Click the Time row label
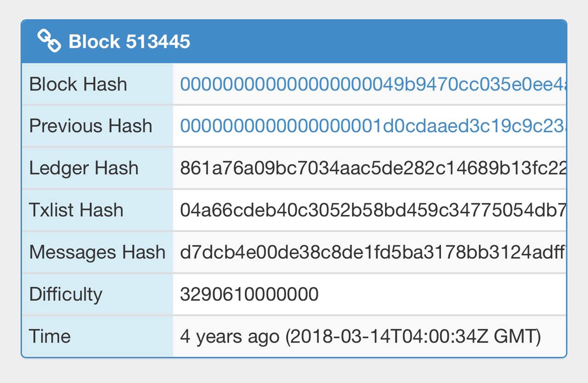588x383 pixels. [50, 337]
